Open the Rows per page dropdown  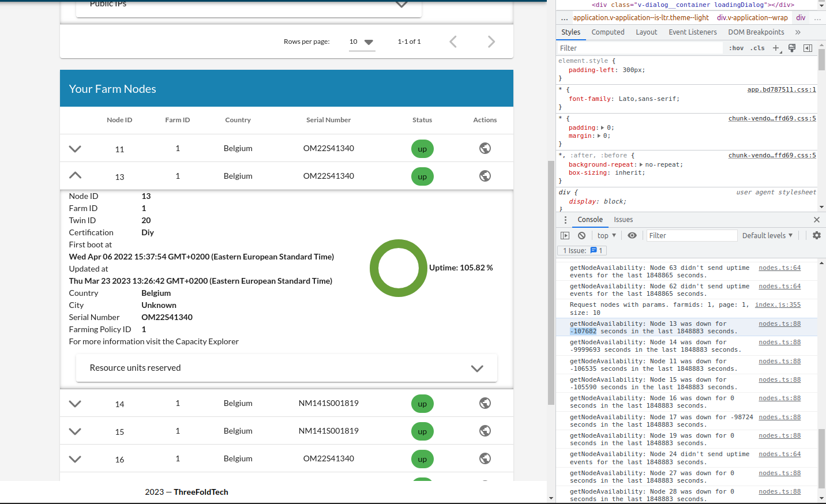(362, 42)
